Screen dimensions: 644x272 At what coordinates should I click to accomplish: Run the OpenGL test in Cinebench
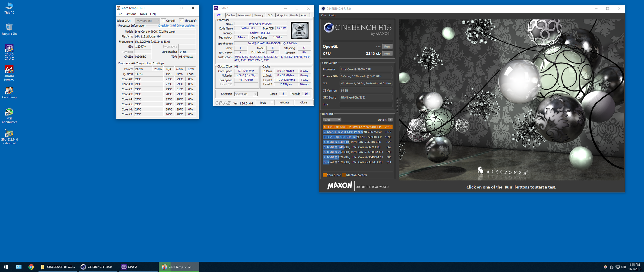(387, 46)
